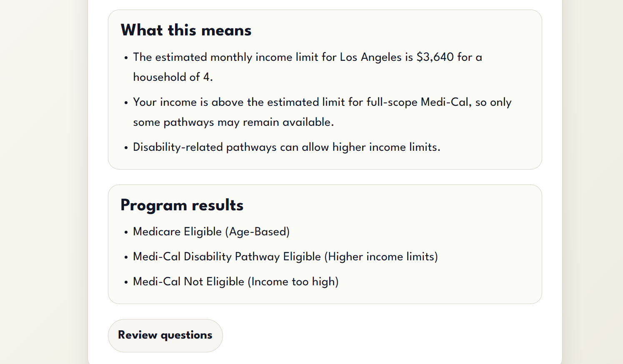Click the '(Income too high)' parenthetical text

[x=293, y=282]
